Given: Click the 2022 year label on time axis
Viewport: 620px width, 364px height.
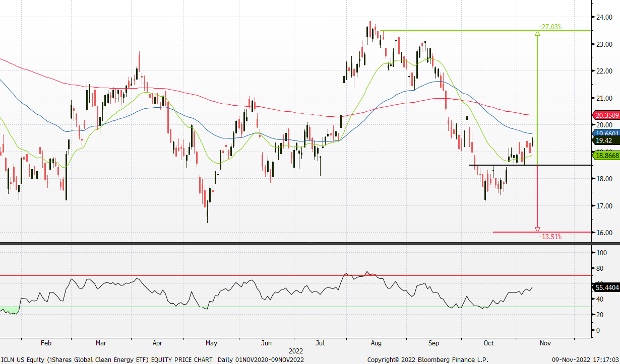Looking at the screenshot, I should tap(295, 350).
